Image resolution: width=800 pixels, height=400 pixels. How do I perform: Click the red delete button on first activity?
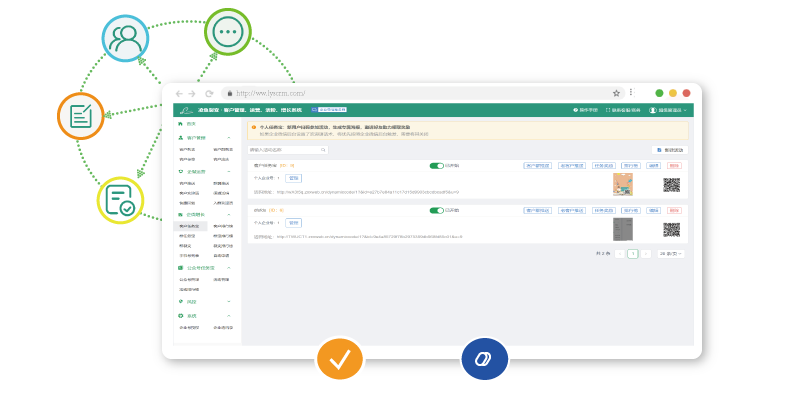[x=674, y=166]
